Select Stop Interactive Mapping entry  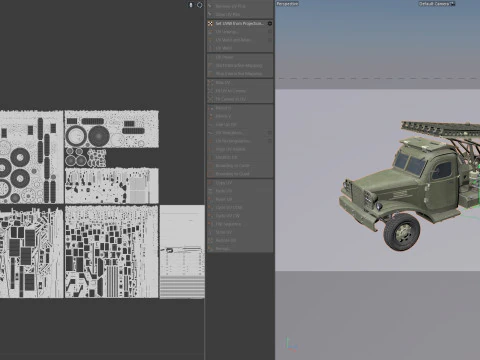pos(239,74)
